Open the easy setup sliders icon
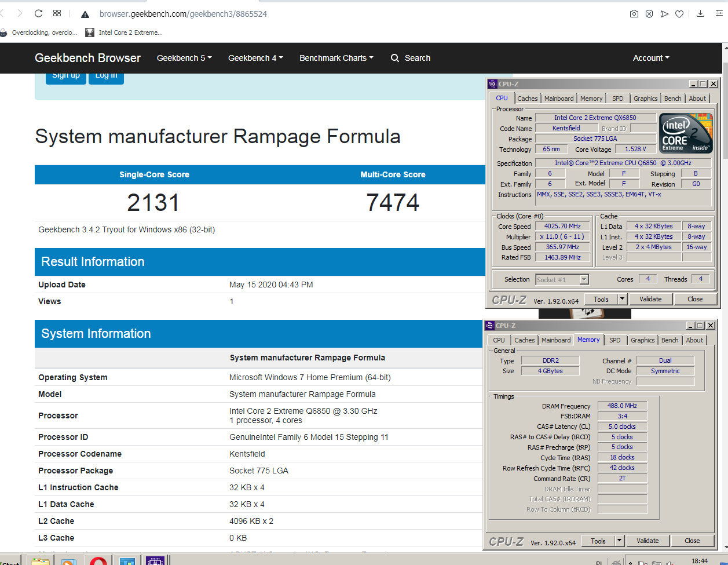The width and height of the screenshot is (728, 565). pos(719,14)
